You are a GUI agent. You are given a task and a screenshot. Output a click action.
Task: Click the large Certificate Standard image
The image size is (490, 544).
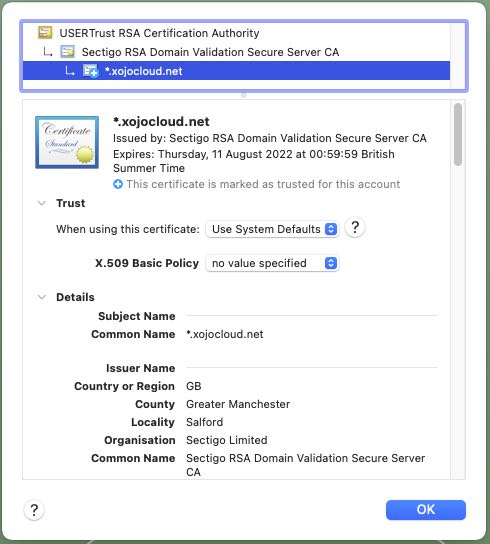pyautogui.click(x=67, y=142)
